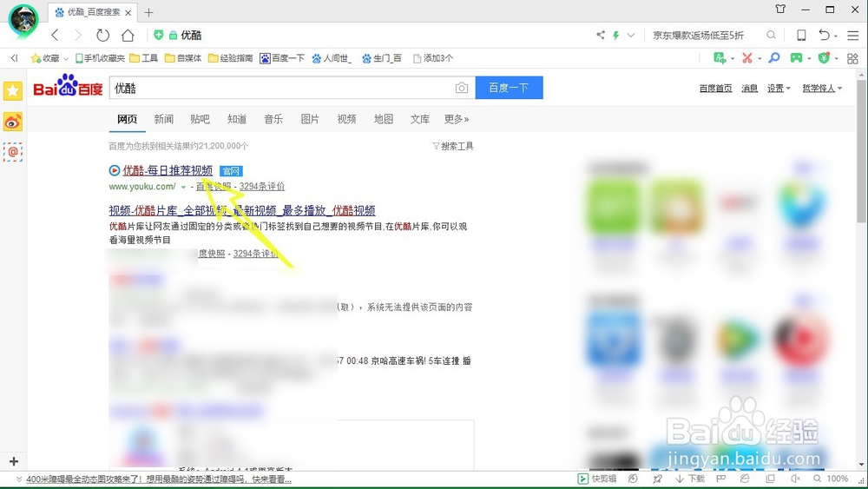Open the 更多 more categories menu
868x489 pixels.
(x=457, y=119)
